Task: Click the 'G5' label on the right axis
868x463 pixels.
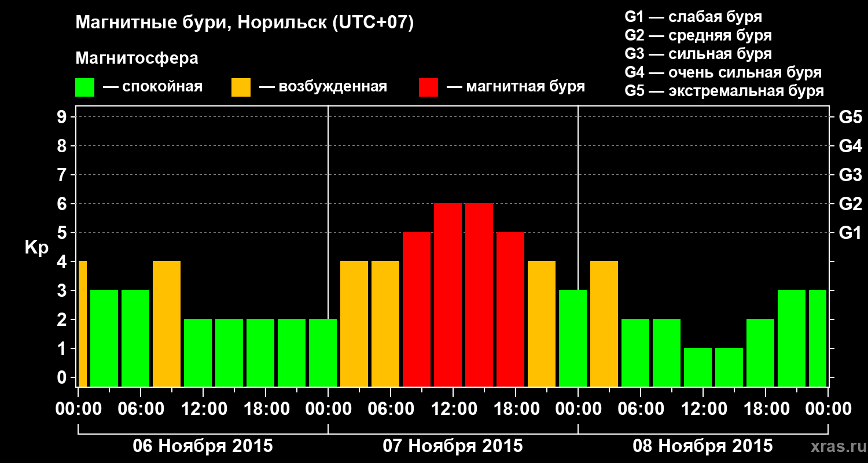Action: [850, 117]
